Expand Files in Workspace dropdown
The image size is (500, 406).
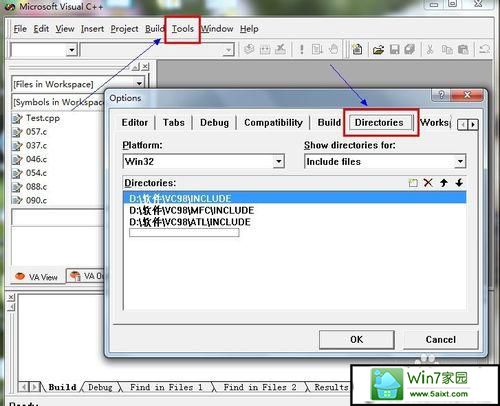pos(139,84)
